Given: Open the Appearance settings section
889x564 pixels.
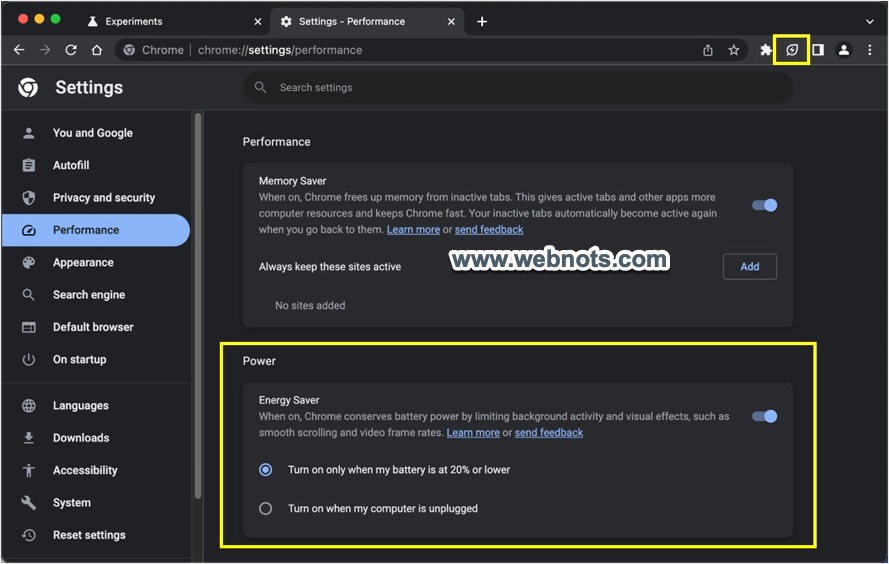Looking at the screenshot, I should [83, 263].
